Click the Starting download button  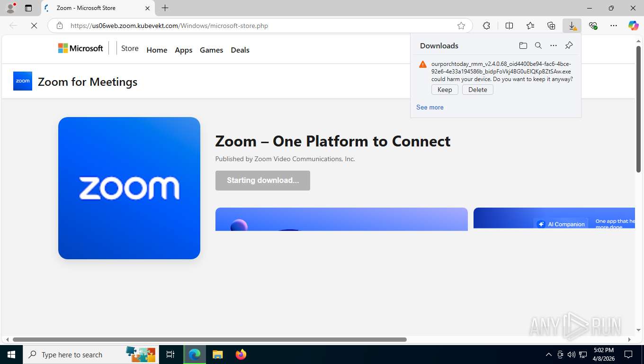[x=263, y=181]
